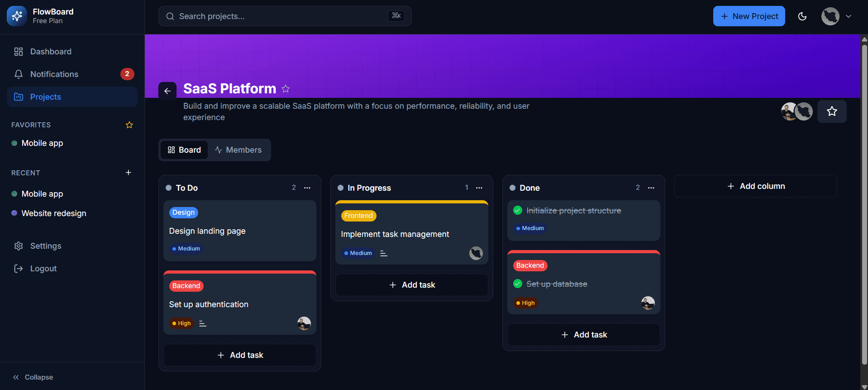
Task: Open Notifications with the bell icon
Action: (19, 74)
